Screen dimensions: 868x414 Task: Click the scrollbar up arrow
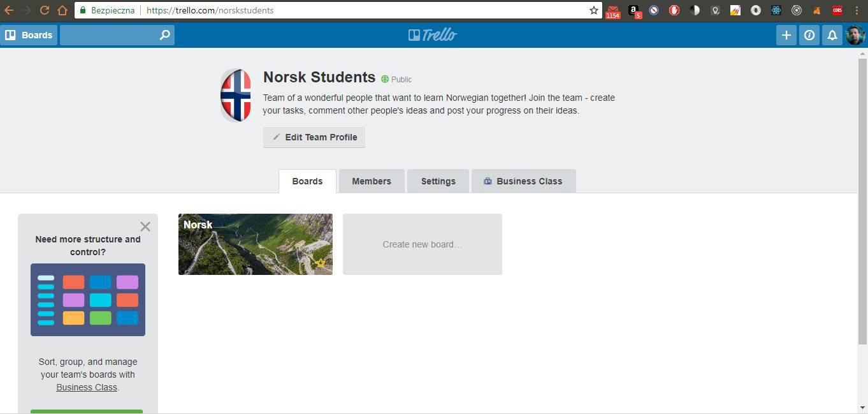[x=863, y=53]
